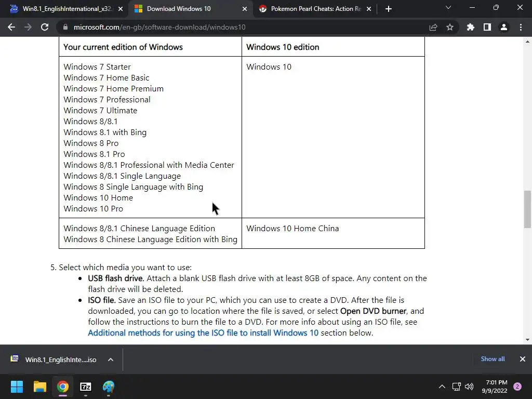Click "Your current edition of Windows" header
Image resolution: width=532 pixels, height=399 pixels.
[123, 47]
